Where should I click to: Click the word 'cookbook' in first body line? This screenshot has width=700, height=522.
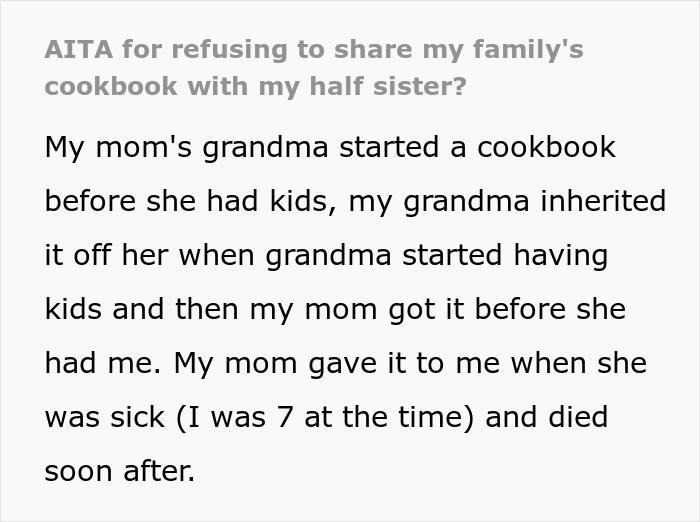[x=546, y=148]
